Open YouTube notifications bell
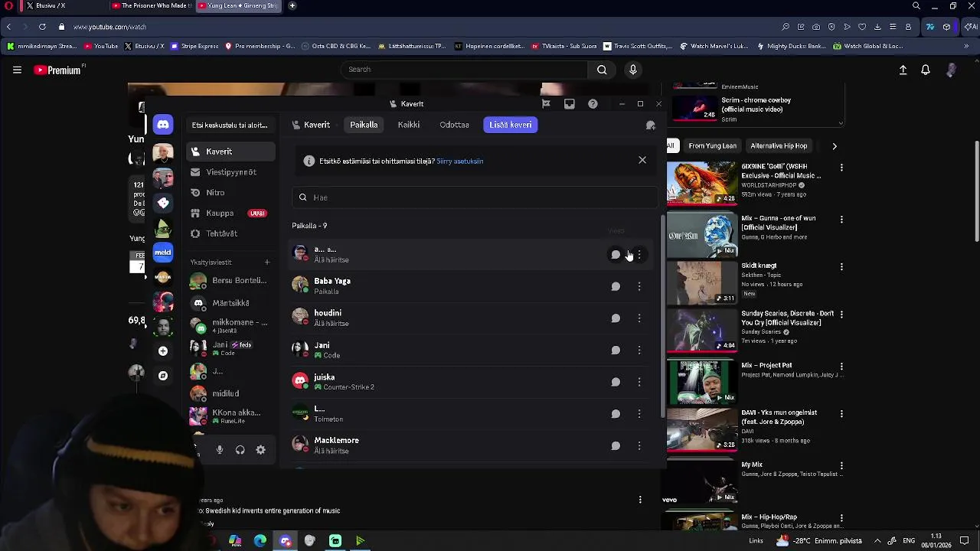980x551 pixels. click(926, 70)
